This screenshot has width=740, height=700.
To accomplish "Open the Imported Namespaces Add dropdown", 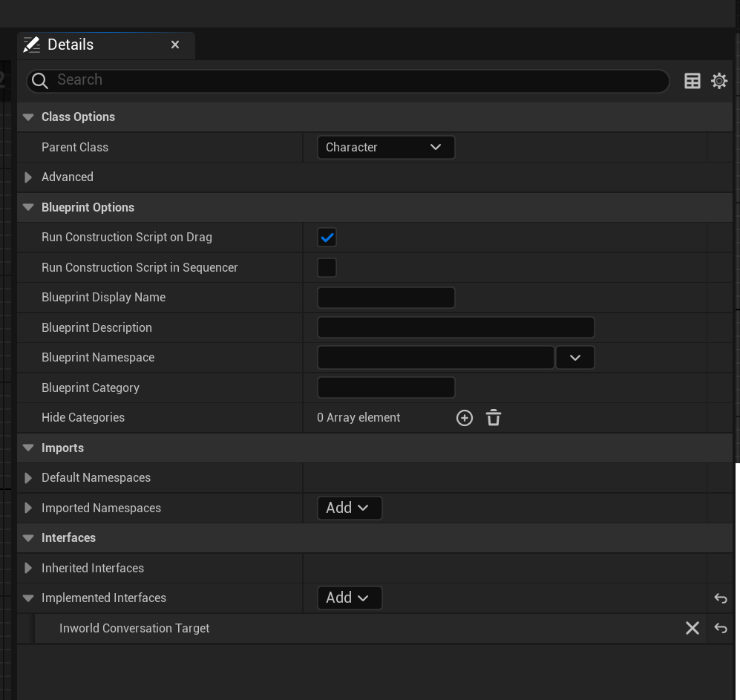I will tap(350, 508).
